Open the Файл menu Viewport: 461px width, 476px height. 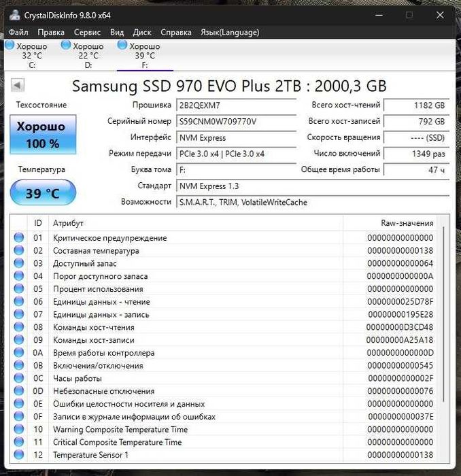pyautogui.click(x=18, y=32)
